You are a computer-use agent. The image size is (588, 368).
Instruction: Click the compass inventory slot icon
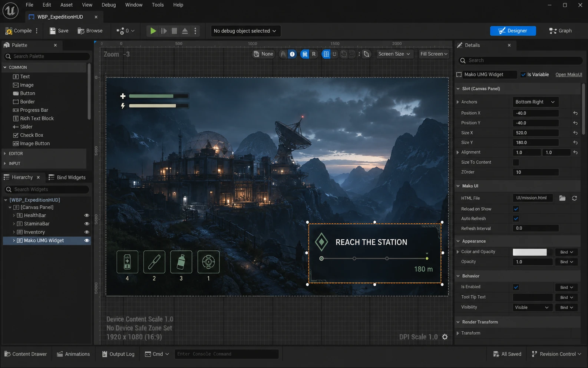(x=208, y=262)
